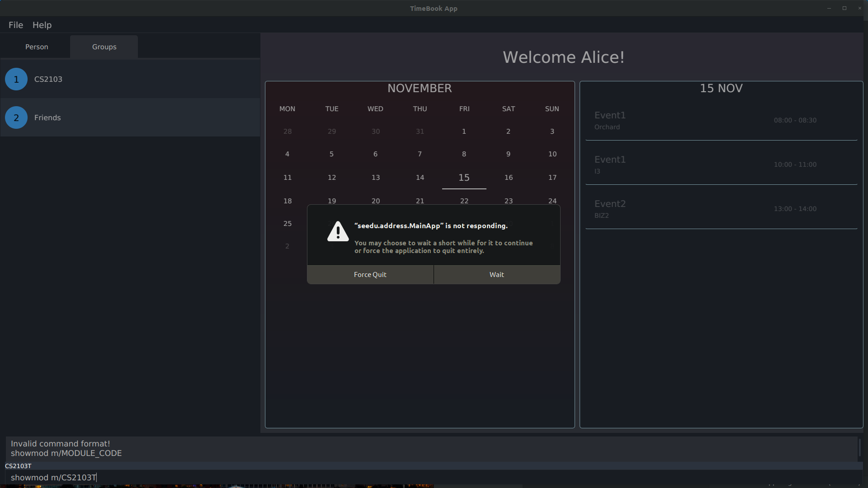Select day 15 on the calendar
Viewport: 868px width, 488px height.
[x=464, y=178]
